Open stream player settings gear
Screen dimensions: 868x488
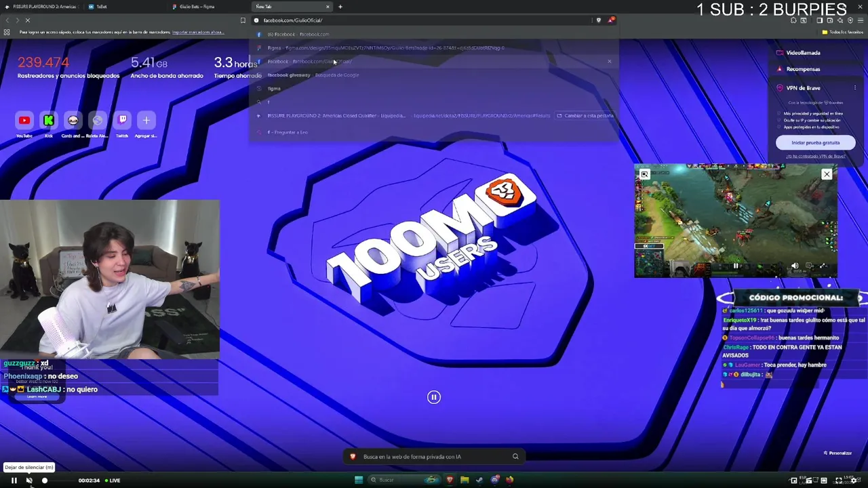[854, 481]
